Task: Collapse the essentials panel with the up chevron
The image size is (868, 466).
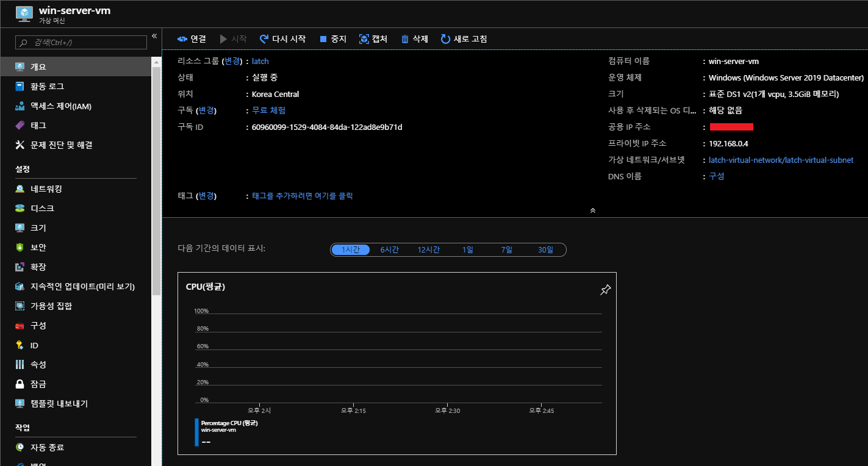Action: click(x=592, y=210)
